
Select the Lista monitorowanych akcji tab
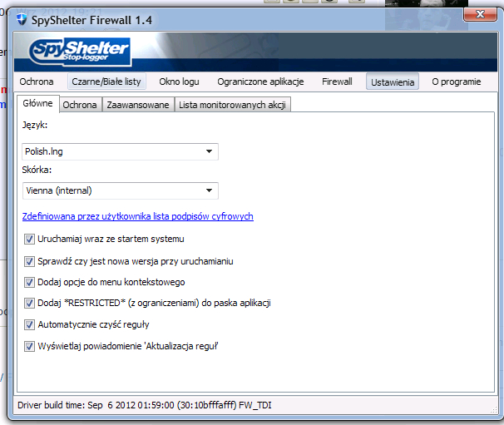click(232, 105)
